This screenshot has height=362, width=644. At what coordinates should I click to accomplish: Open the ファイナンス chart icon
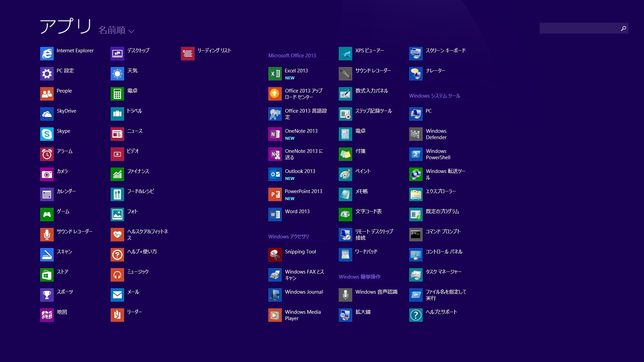117,174
